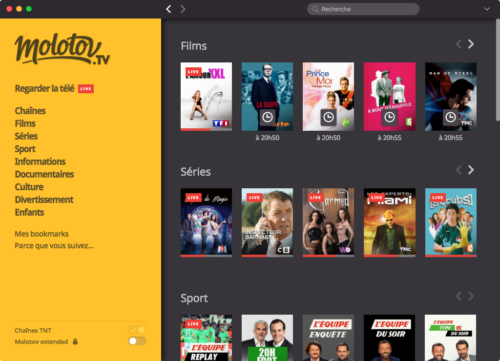Image resolution: width=500 pixels, height=361 pixels.
Task: Click the clock icon on La Taupe
Action: 267,117
